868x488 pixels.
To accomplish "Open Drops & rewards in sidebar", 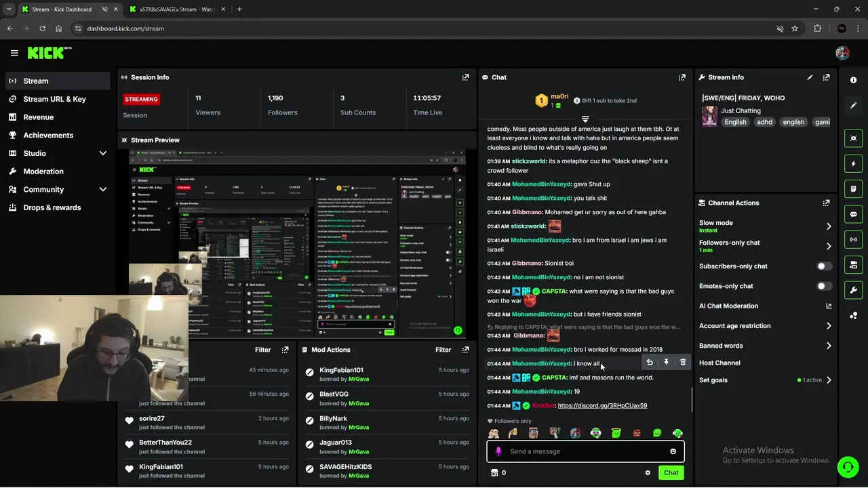I will [x=58, y=207].
